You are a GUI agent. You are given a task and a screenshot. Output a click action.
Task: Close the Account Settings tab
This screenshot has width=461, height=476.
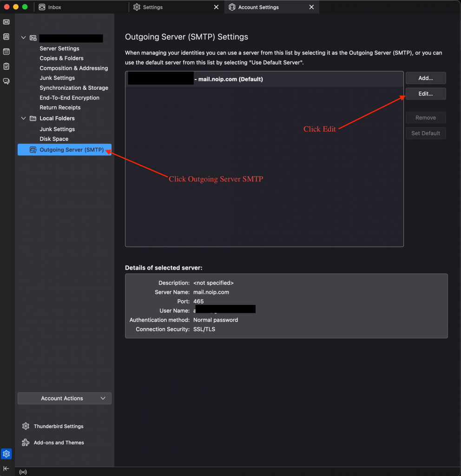pos(311,7)
